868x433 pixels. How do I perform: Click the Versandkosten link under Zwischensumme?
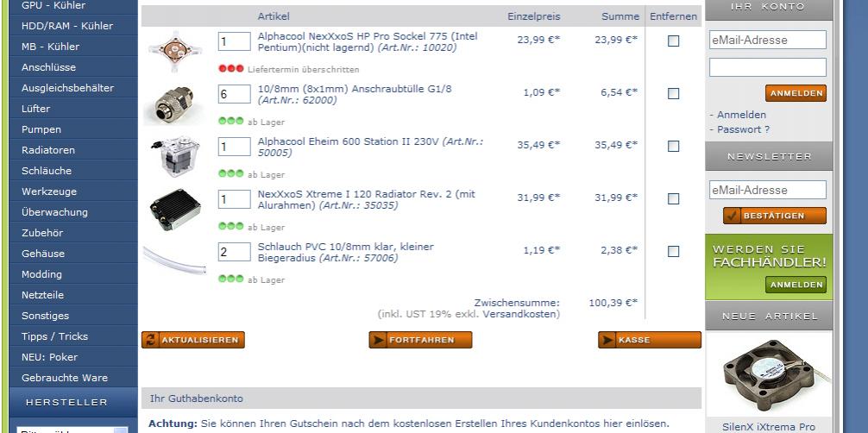click(519, 314)
